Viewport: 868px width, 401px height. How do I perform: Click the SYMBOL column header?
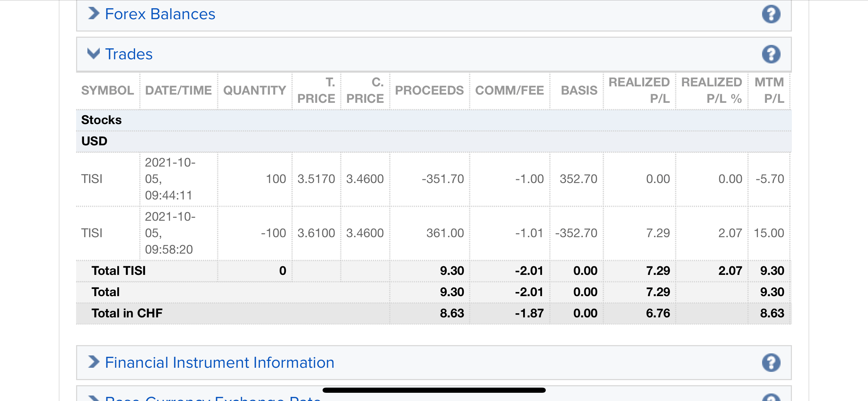(x=107, y=90)
